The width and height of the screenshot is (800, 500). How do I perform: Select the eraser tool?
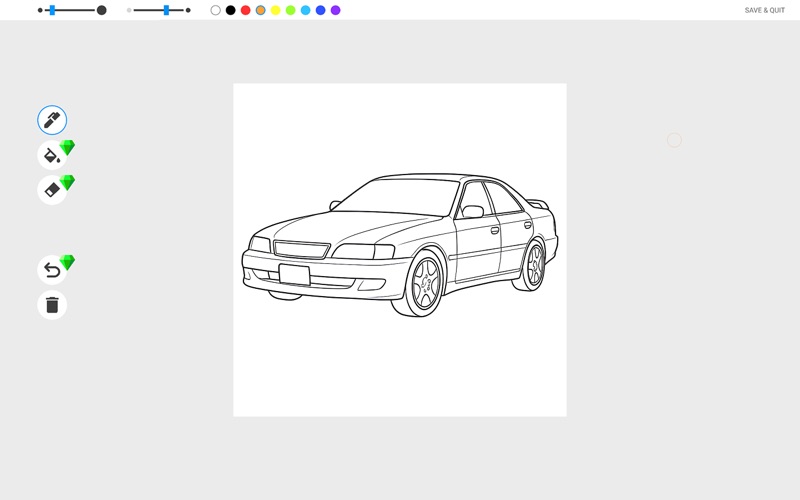point(52,190)
